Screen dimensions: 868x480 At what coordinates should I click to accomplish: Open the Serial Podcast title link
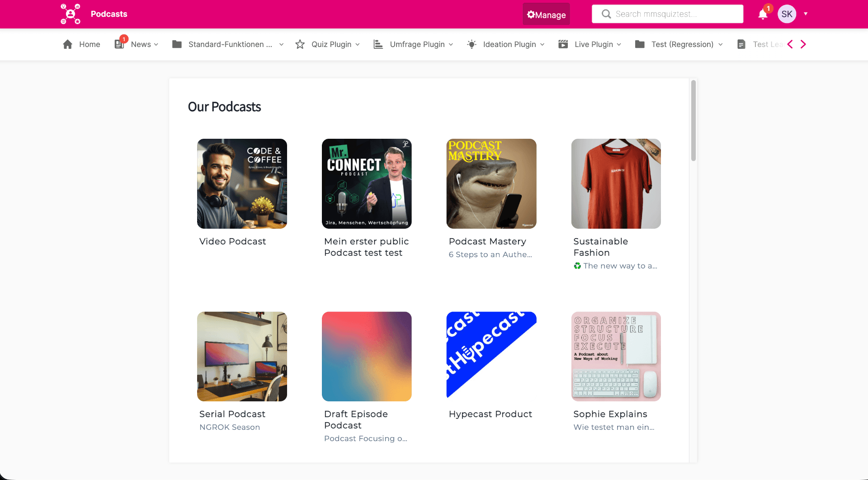tap(232, 414)
